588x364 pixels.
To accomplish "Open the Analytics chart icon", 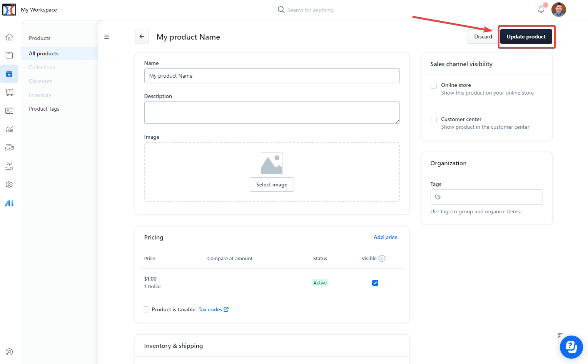I will [x=9, y=129].
